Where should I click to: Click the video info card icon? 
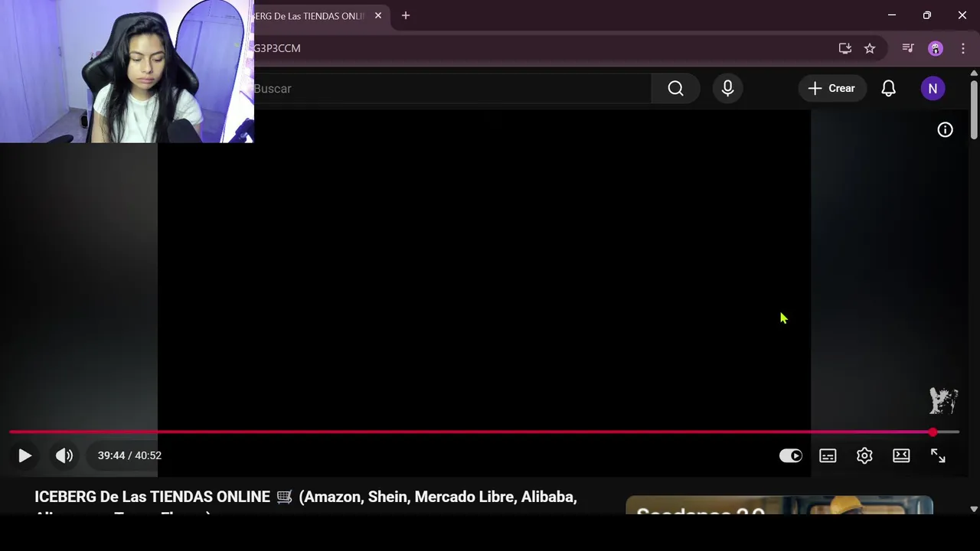[x=946, y=130]
